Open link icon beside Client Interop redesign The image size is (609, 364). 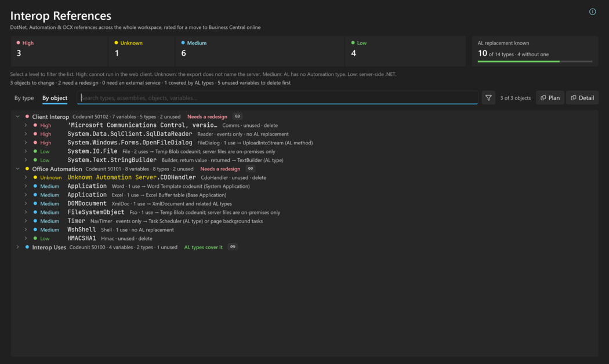237,116
